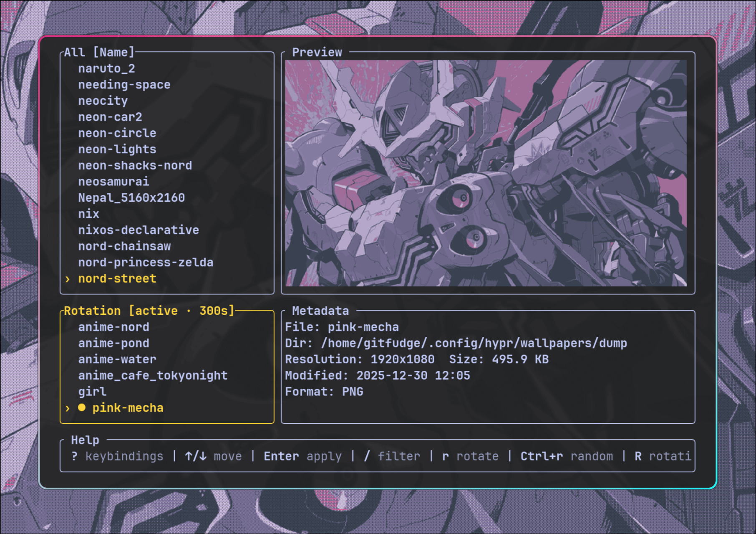Click the r rotate hint

[470, 456]
